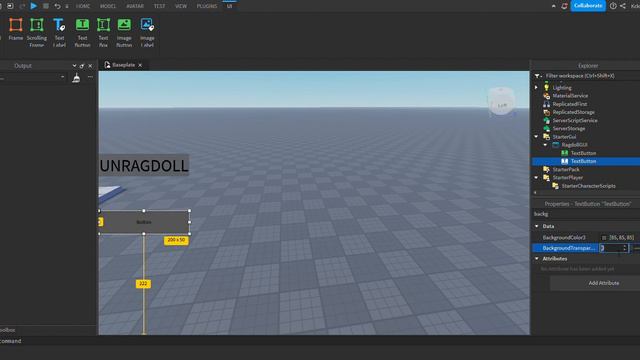Undo the last action
The image size is (640, 360).
58,6
